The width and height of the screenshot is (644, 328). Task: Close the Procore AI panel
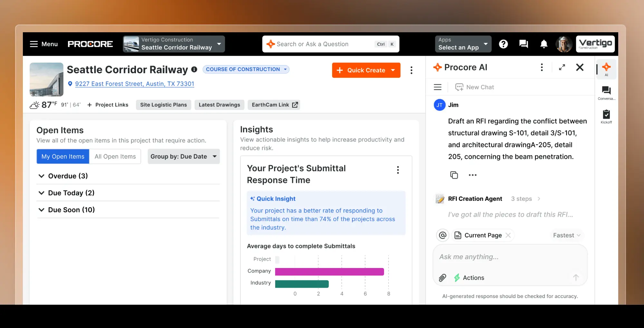(580, 67)
